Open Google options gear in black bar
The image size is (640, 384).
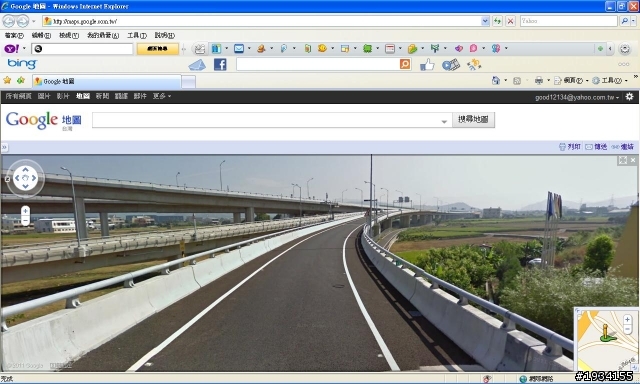[629, 97]
